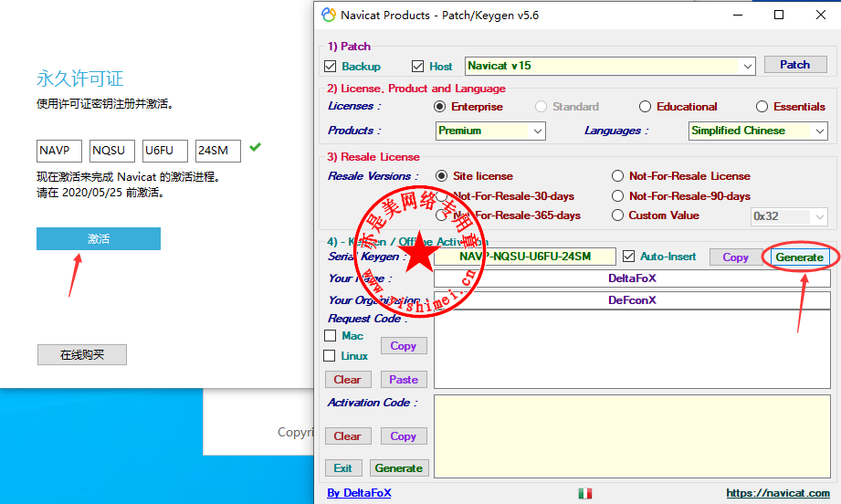
Task: Select the Essentials license radio
Action: click(762, 107)
